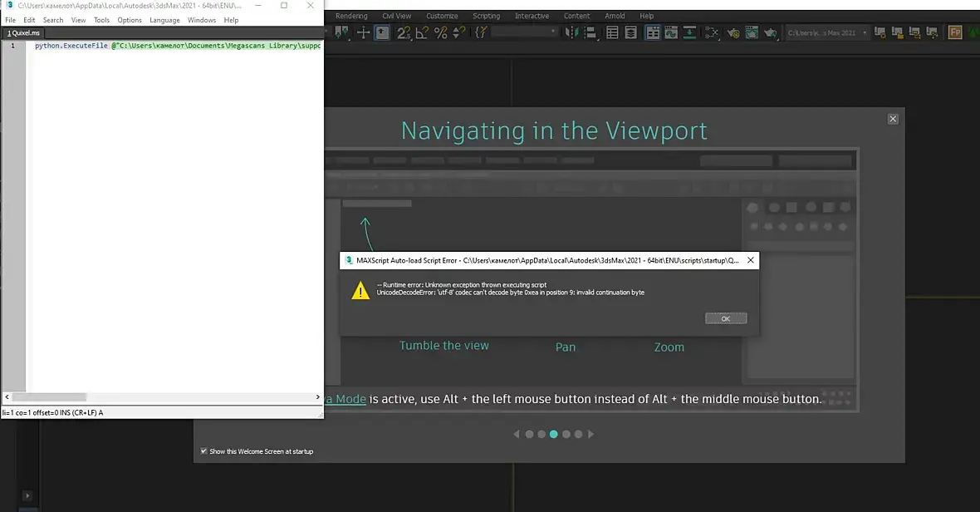The image size is (980, 512).
Task: Open Edit menu in script editor
Action: pos(29,20)
